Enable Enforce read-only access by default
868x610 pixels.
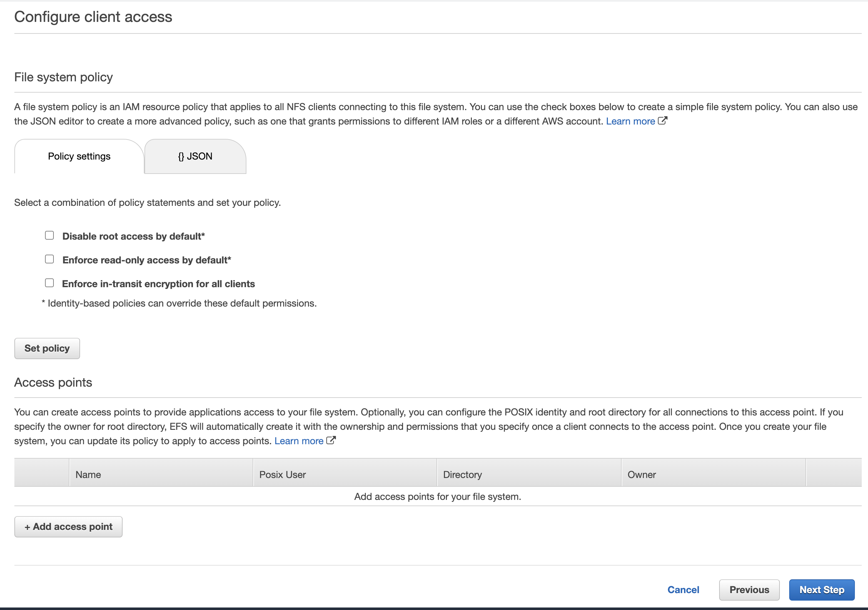pyautogui.click(x=49, y=259)
